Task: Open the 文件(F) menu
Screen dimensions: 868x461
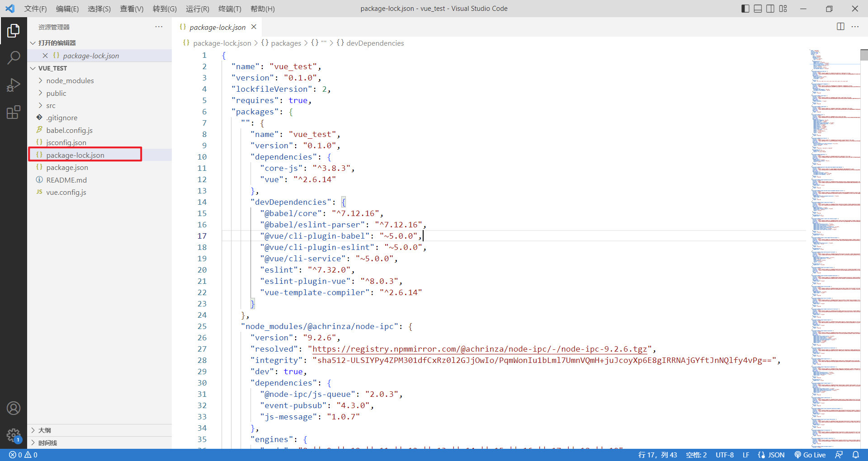Action: (35, 9)
